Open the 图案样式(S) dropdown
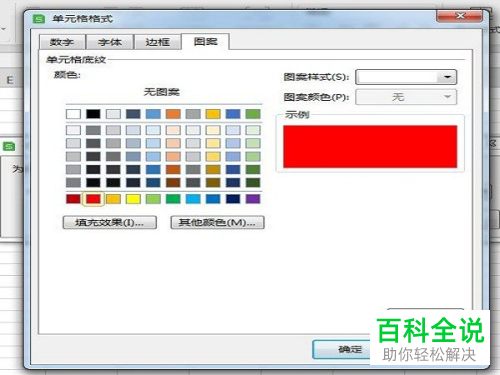This screenshot has width=500, height=375. (406, 77)
